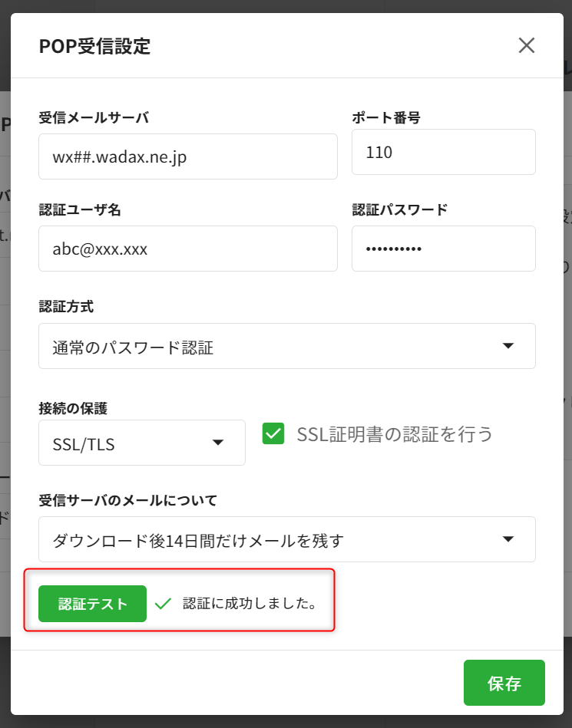
Task: Click the arrow icon of the 認証方式 dropdown
Action: click(x=508, y=346)
